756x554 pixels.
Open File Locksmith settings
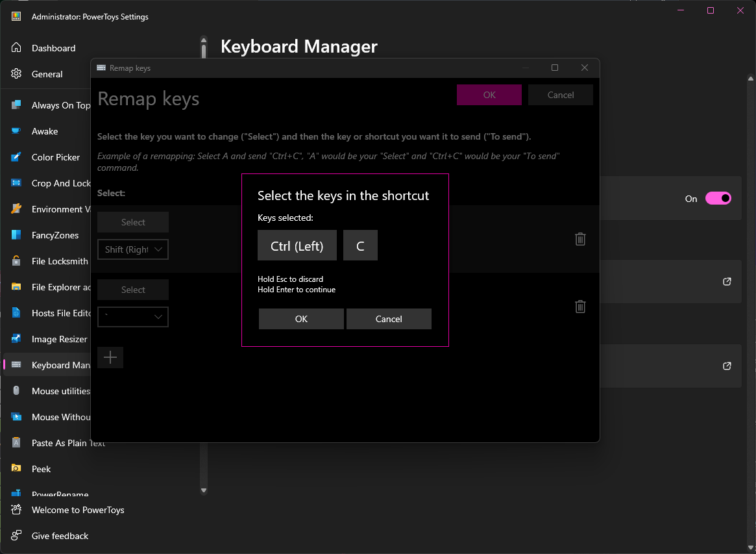point(60,261)
